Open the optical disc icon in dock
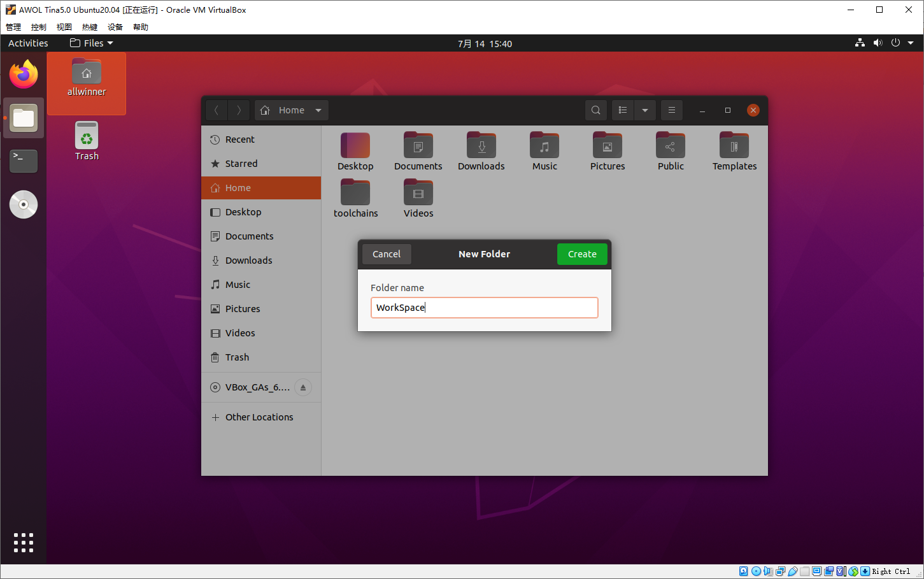This screenshot has width=924, height=579. 24,204
